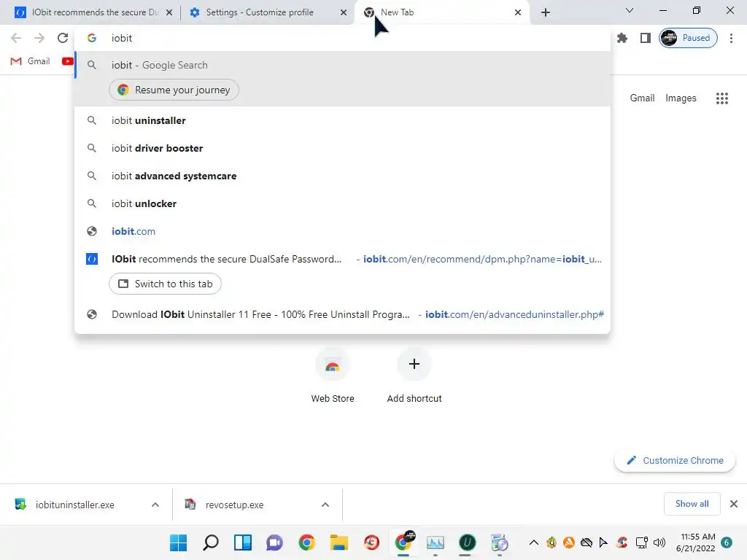
Task: Open Gmail link on new tab page
Action: click(642, 98)
